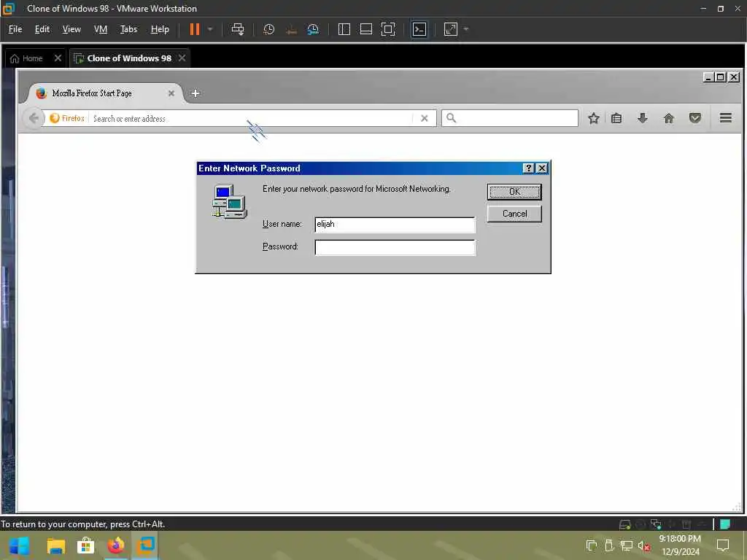This screenshot has height=560, width=747.
Task: Open the console view icon
Action: (x=419, y=29)
